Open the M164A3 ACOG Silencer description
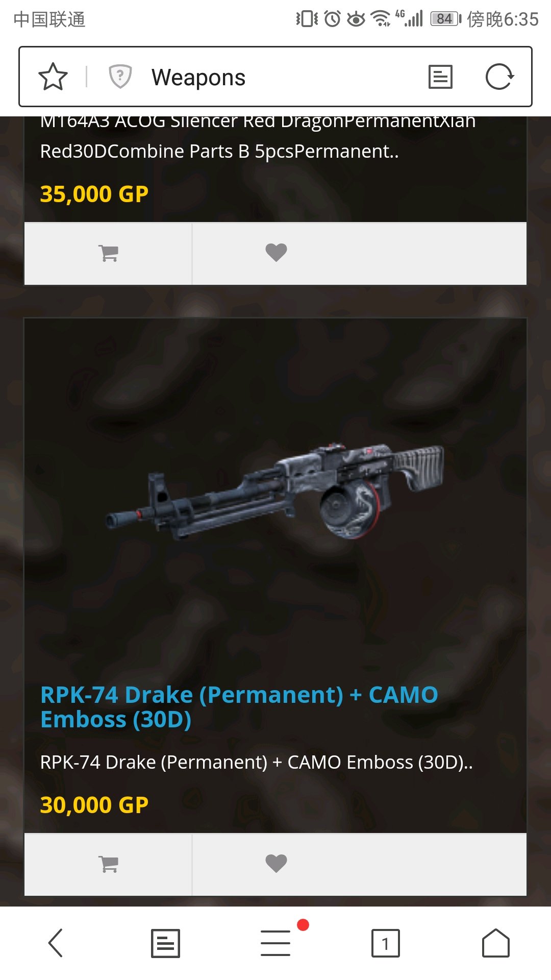The image size is (551, 980). 258,137
